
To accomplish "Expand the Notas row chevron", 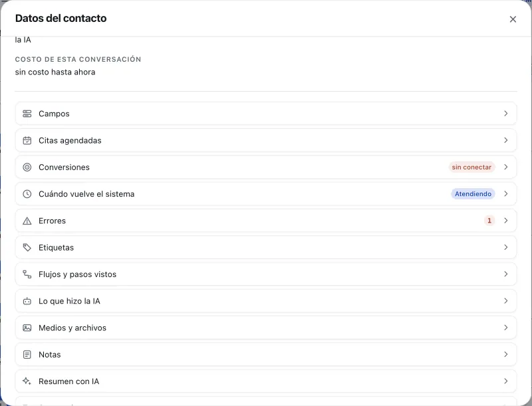I will 505,354.
